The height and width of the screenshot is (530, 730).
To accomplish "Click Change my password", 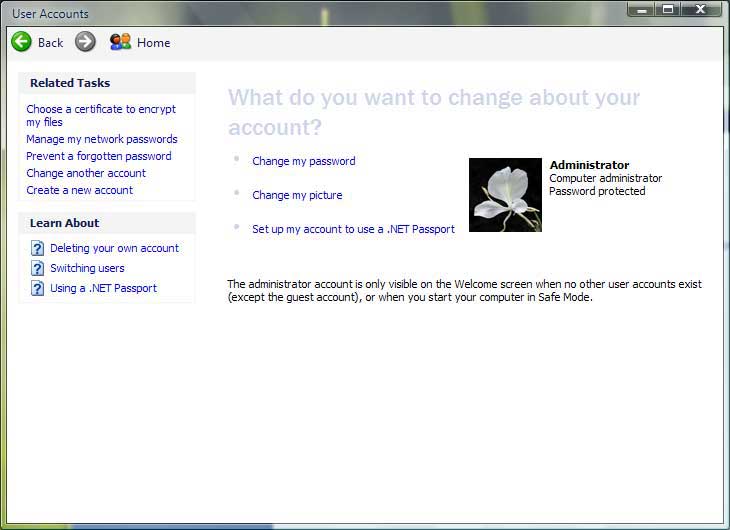I will click(x=304, y=161).
